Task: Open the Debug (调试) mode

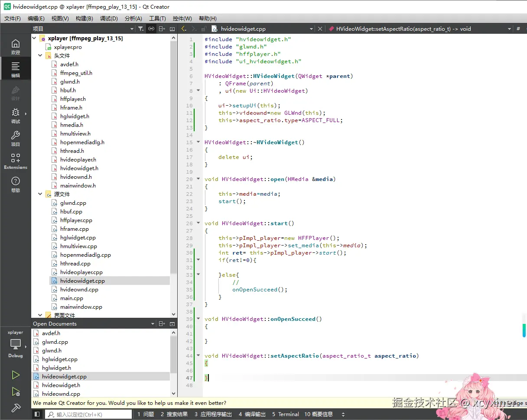Action: coord(16,116)
